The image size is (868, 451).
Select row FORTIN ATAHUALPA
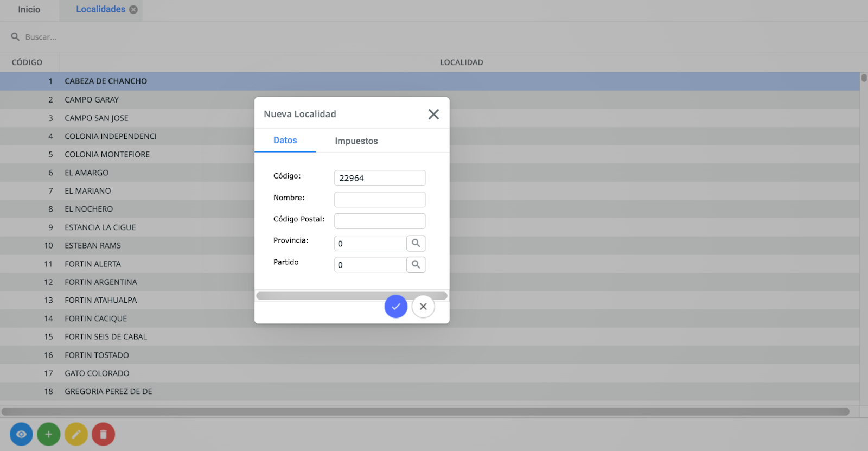pyautogui.click(x=430, y=300)
